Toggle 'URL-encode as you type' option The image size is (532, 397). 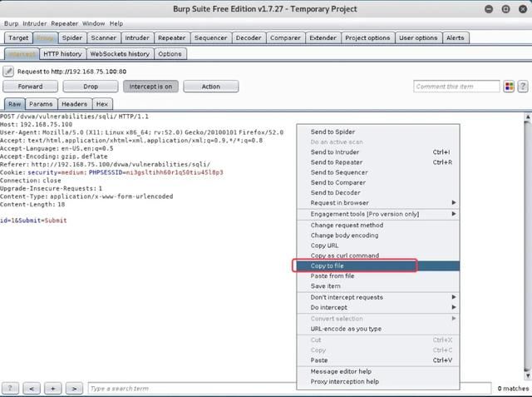(346, 329)
